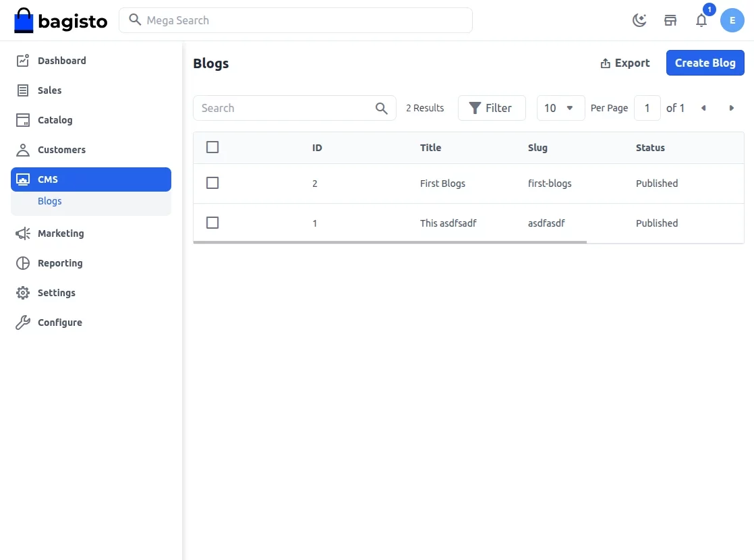Open the per-page dropdown showing 10
The image size is (754, 560).
560,108
